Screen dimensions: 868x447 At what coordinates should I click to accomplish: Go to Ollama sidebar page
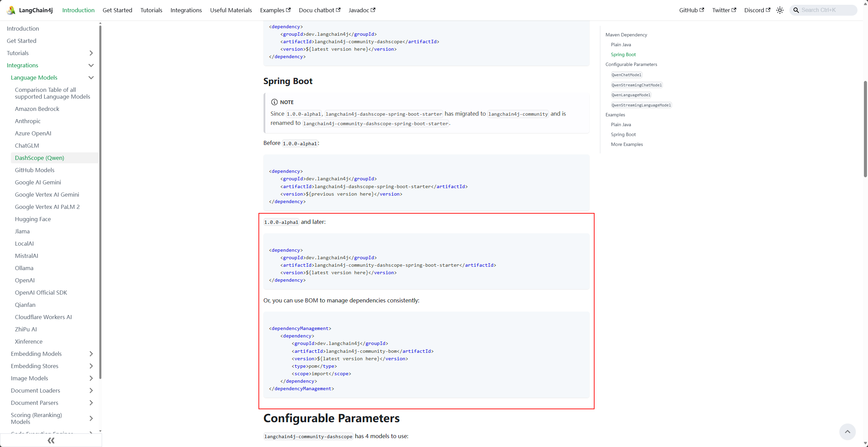point(24,268)
